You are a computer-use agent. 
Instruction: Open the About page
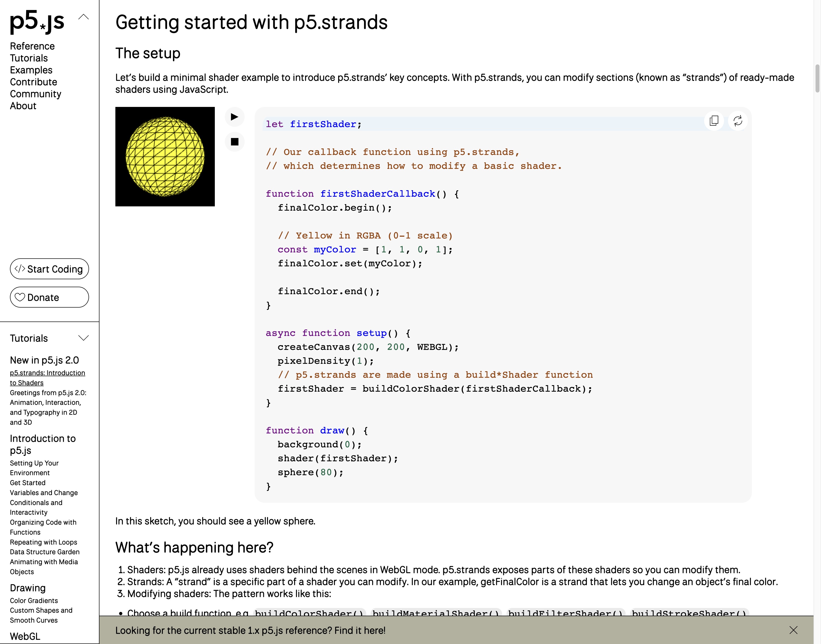pos(23,106)
